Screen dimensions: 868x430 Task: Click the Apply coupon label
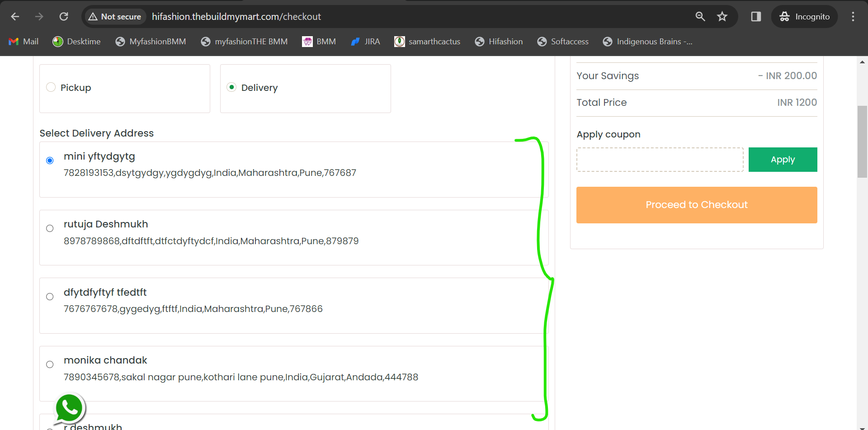[x=609, y=134]
